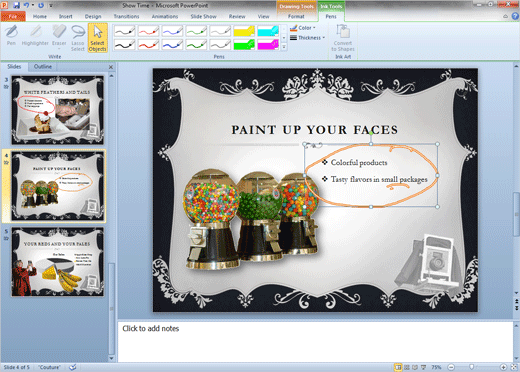Toggle Slide Sorter view in status bar
The width and height of the screenshot is (520, 372).
coord(407,367)
